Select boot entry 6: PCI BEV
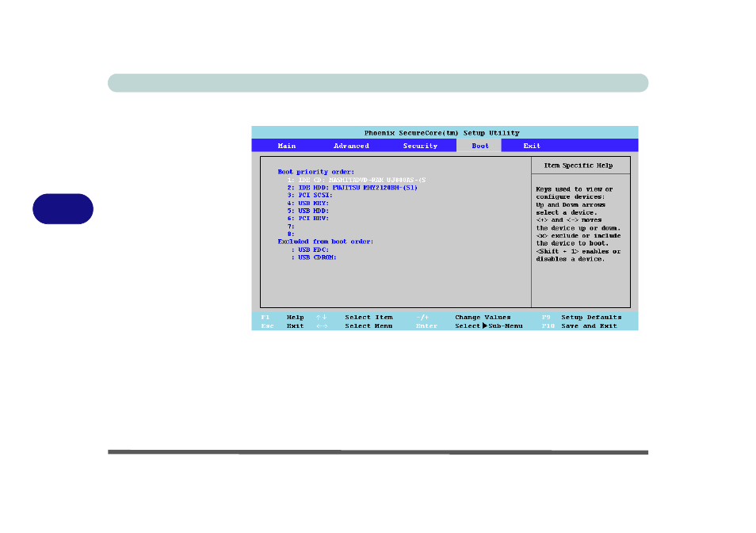 307,219
